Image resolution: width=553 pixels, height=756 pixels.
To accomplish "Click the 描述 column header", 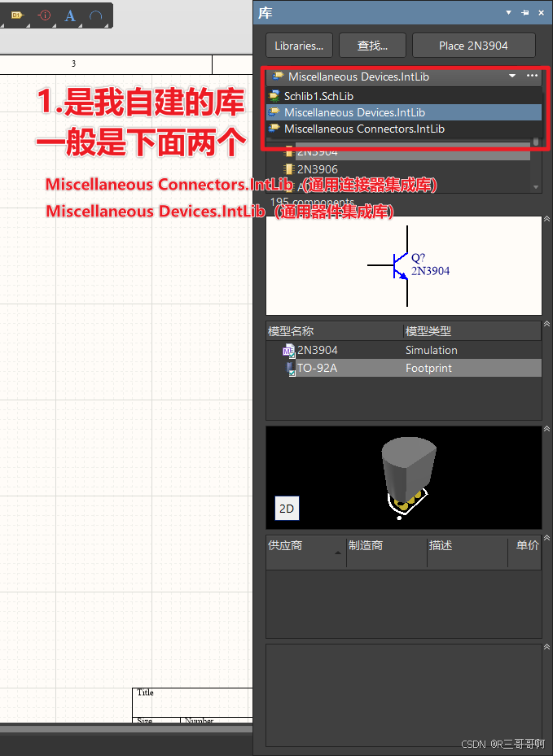I will click(x=467, y=552).
